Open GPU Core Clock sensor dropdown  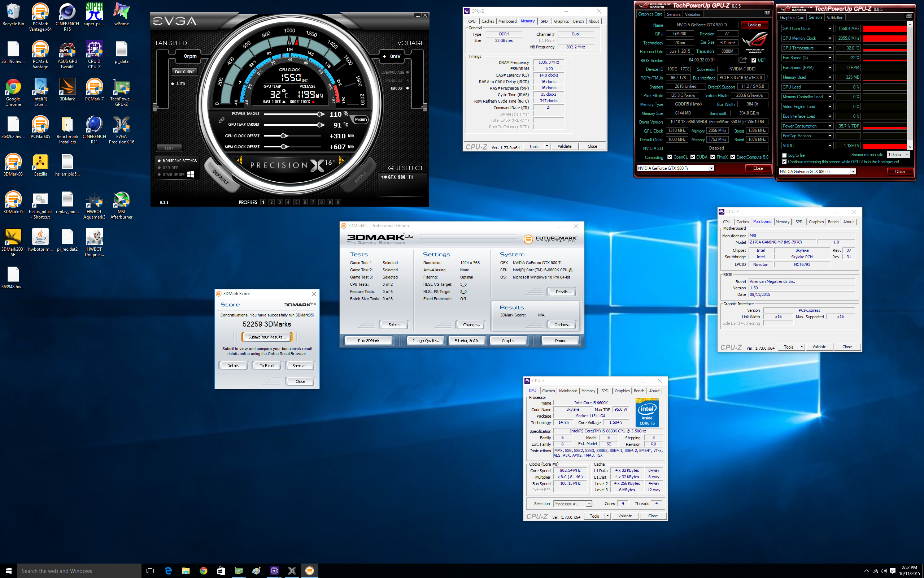(x=829, y=29)
